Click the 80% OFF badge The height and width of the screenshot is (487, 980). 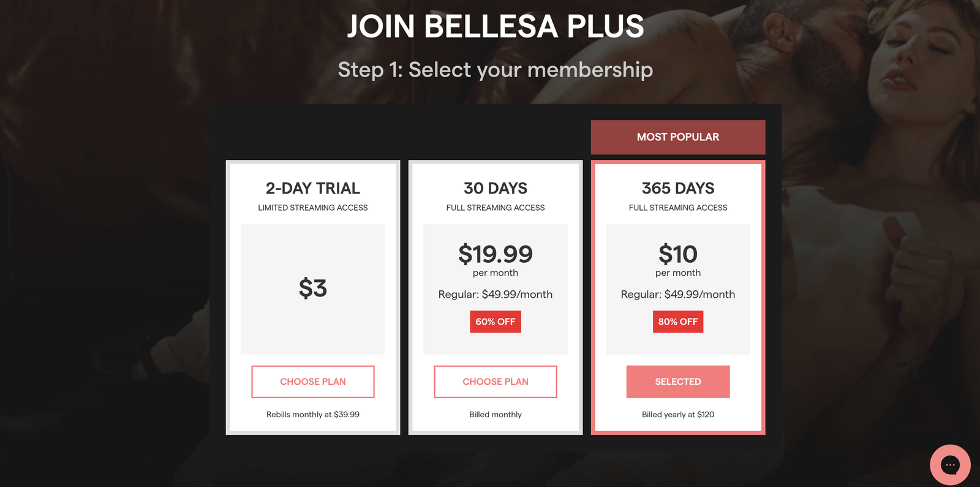[678, 322]
